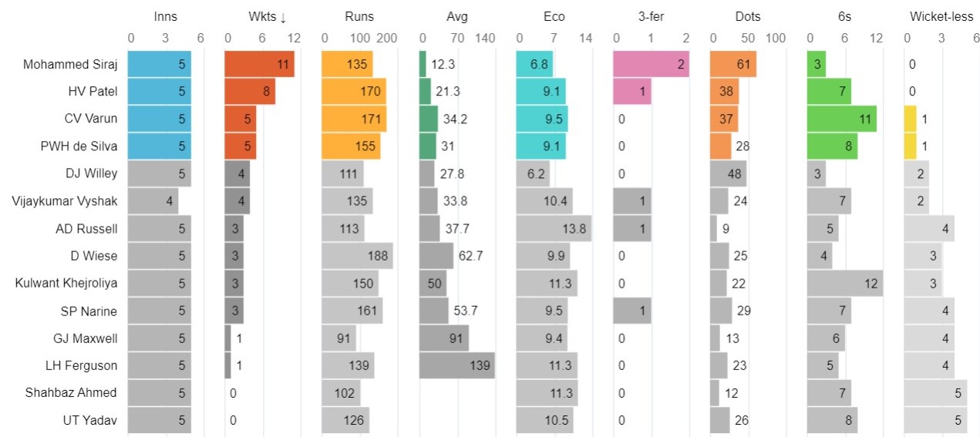Select D Wiese's runs bar 188
This screenshot has width=980, height=444.
(357, 256)
